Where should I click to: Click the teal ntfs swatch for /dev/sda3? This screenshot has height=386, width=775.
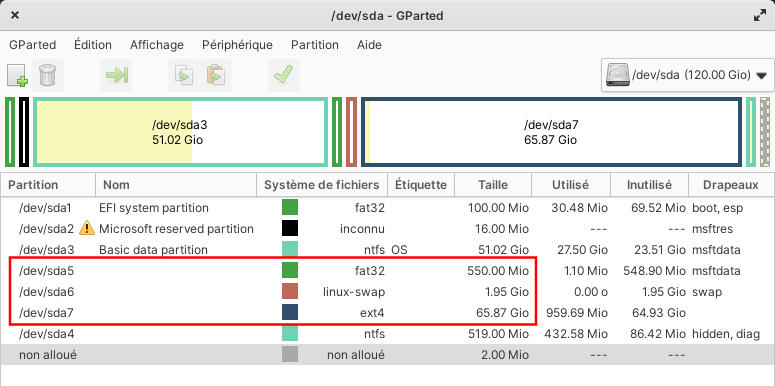290,250
